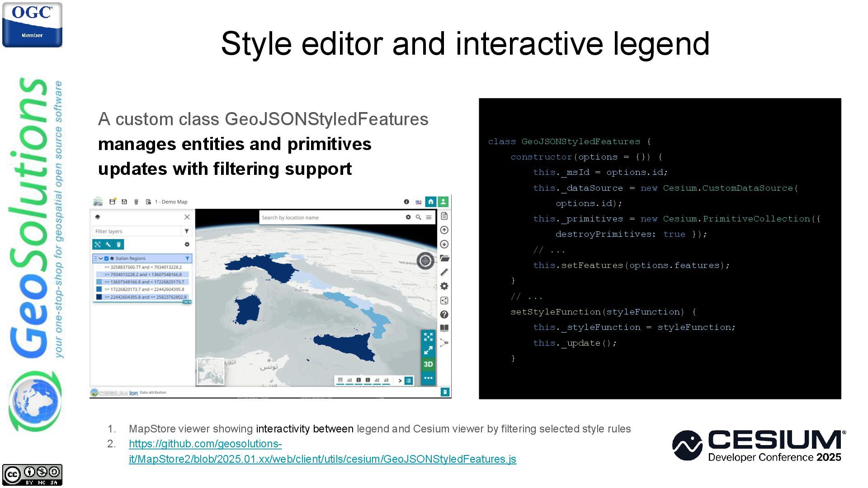This screenshot has height=488, width=868.
Task: Toggle the 3D mode button
Action: [x=428, y=364]
